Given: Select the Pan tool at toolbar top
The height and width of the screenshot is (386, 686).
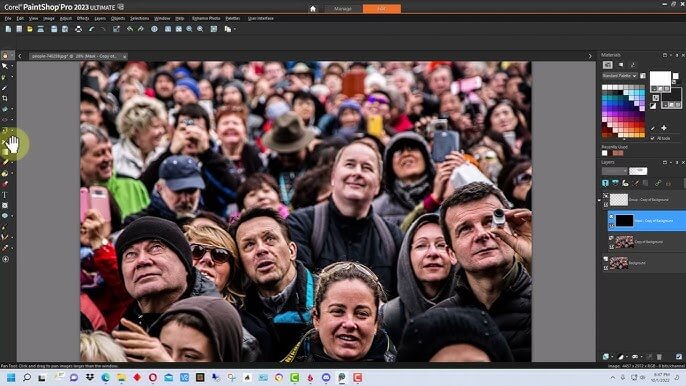Looking at the screenshot, I should (5, 56).
